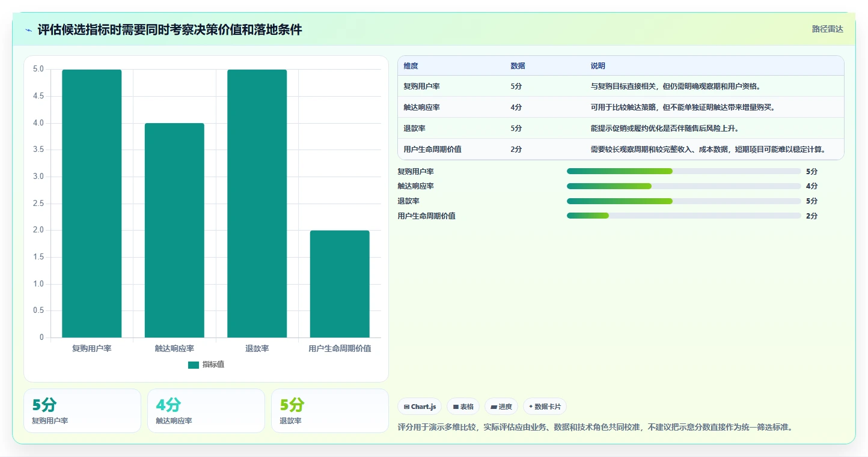This screenshot has height=457, width=868.
Task: Click the description starting 可用于比较触达策略
Action: (684, 107)
